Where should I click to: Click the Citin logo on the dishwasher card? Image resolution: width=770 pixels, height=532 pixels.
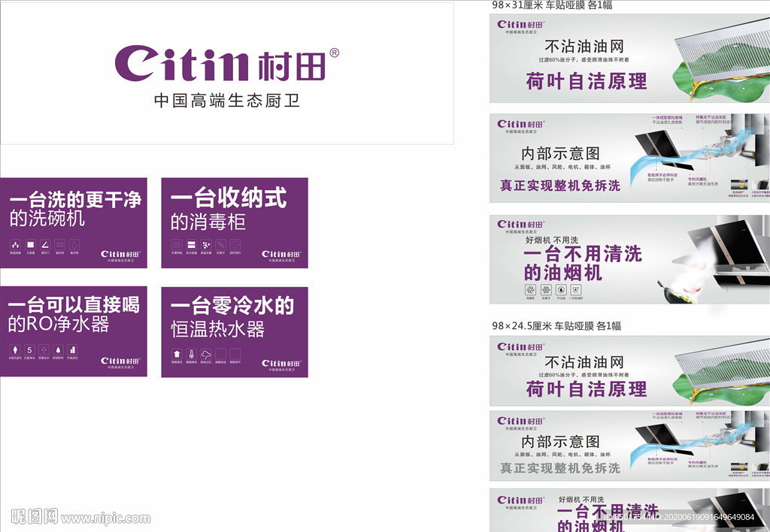point(120,255)
